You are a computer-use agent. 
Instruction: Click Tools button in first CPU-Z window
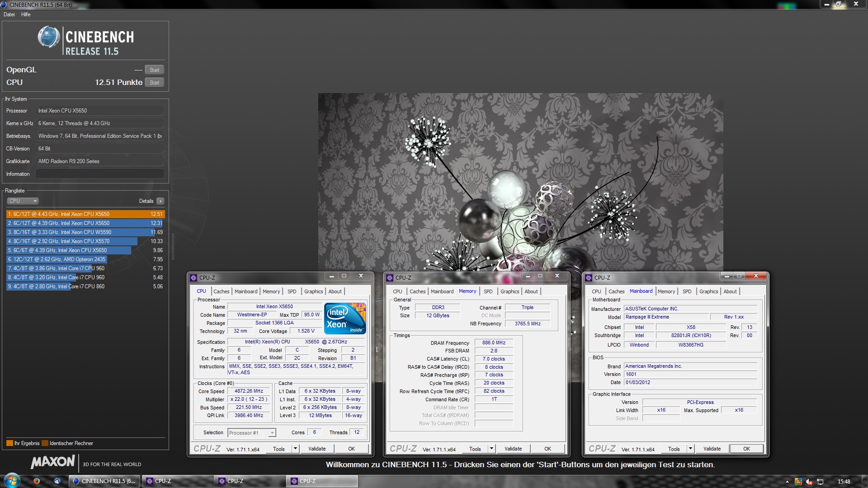279,449
